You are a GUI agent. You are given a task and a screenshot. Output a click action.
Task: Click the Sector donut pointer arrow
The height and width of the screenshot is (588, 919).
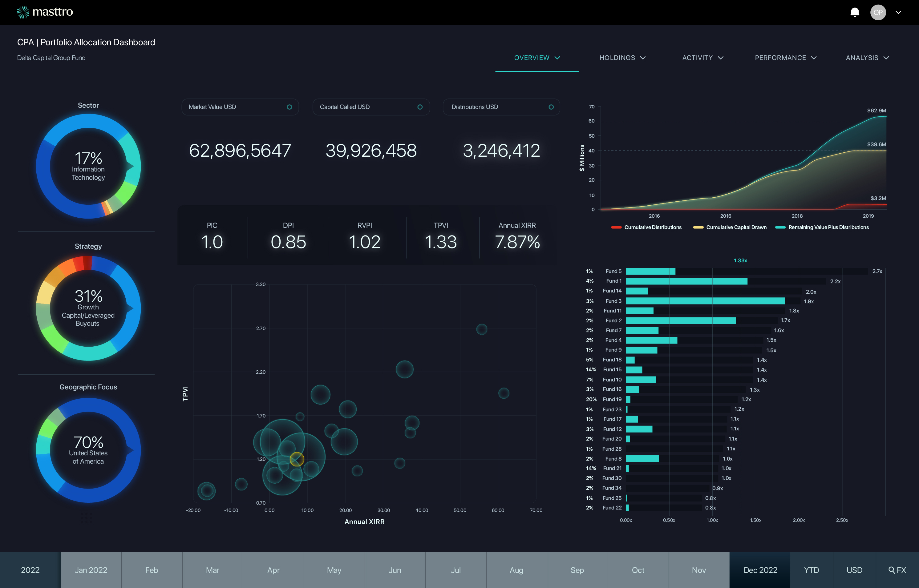[x=130, y=167]
